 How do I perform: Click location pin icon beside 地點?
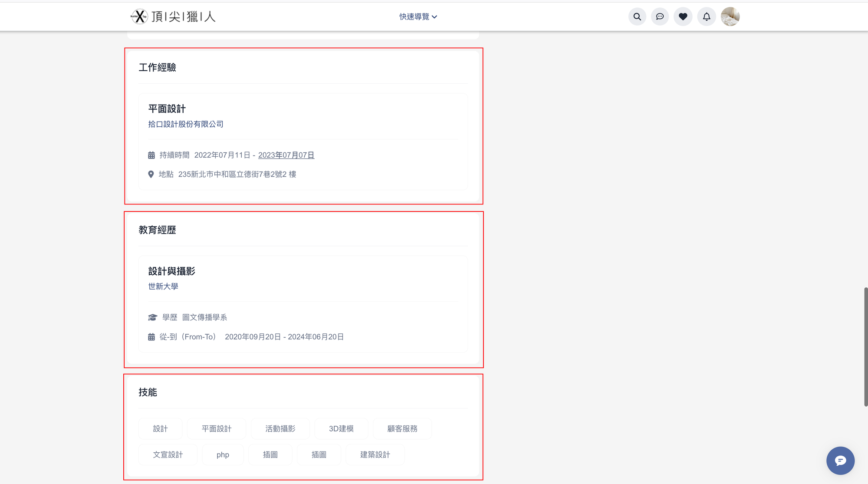[x=151, y=174]
